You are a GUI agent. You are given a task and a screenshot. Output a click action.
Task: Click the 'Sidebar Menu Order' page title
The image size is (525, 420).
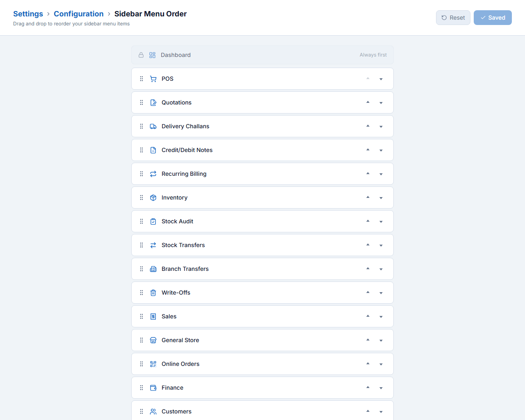pyautogui.click(x=151, y=14)
